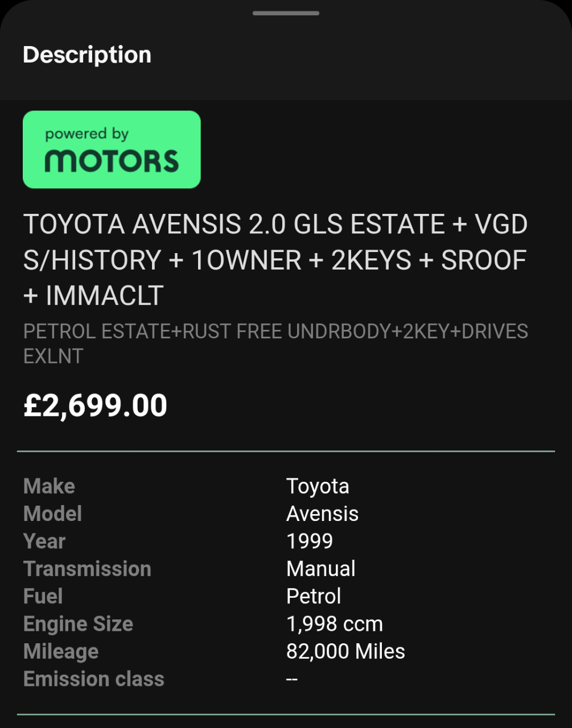Viewport: 572px width, 728px height.
Task: Tap the Transmission label
Action: pos(87,569)
